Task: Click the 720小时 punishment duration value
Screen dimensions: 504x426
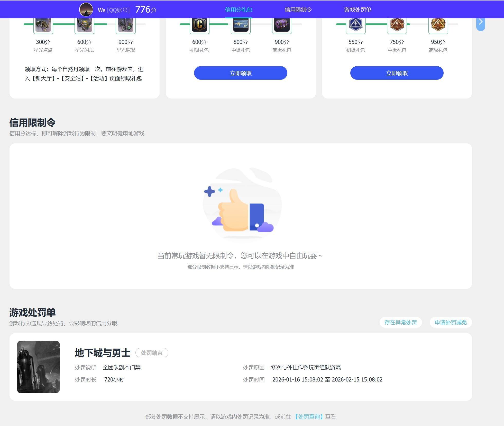Action: pos(114,380)
